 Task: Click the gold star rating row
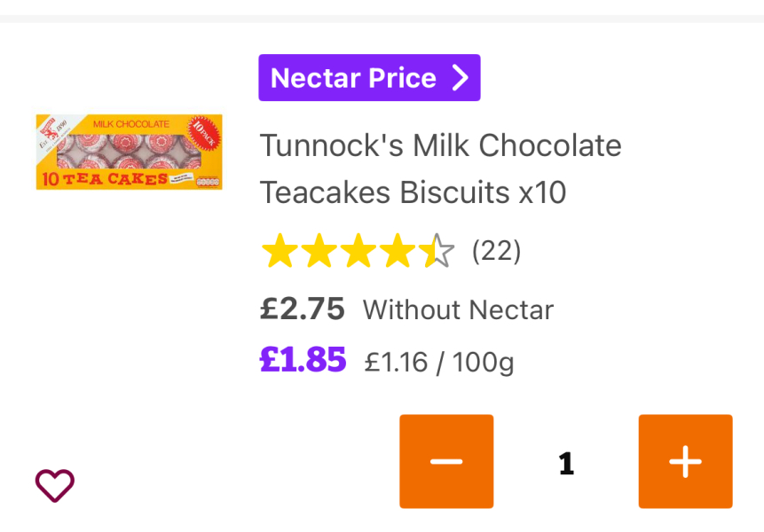(357, 252)
